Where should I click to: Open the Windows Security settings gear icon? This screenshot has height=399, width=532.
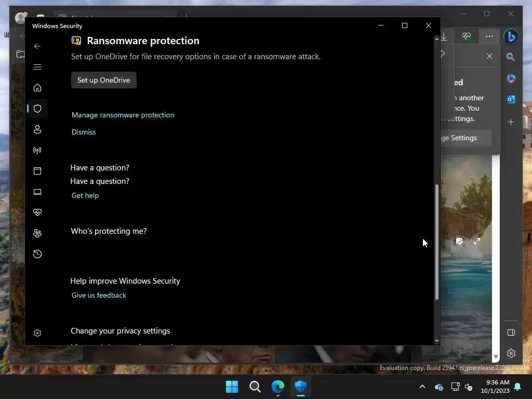pos(37,333)
